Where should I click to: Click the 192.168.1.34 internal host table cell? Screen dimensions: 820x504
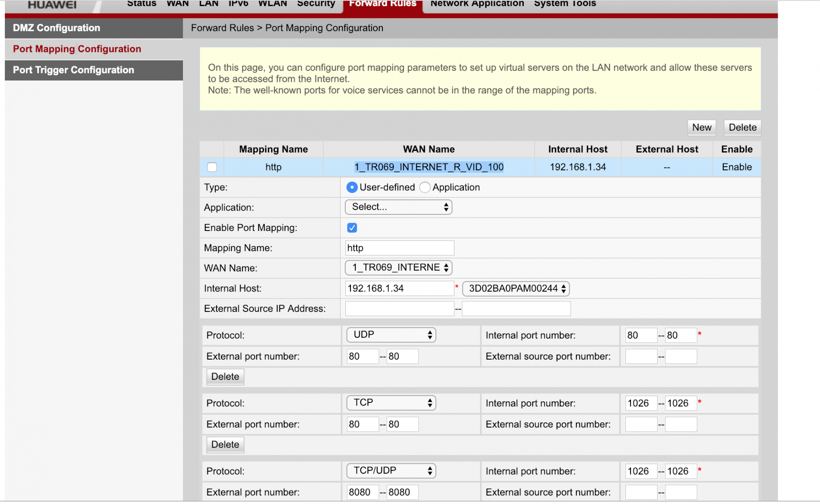point(578,167)
